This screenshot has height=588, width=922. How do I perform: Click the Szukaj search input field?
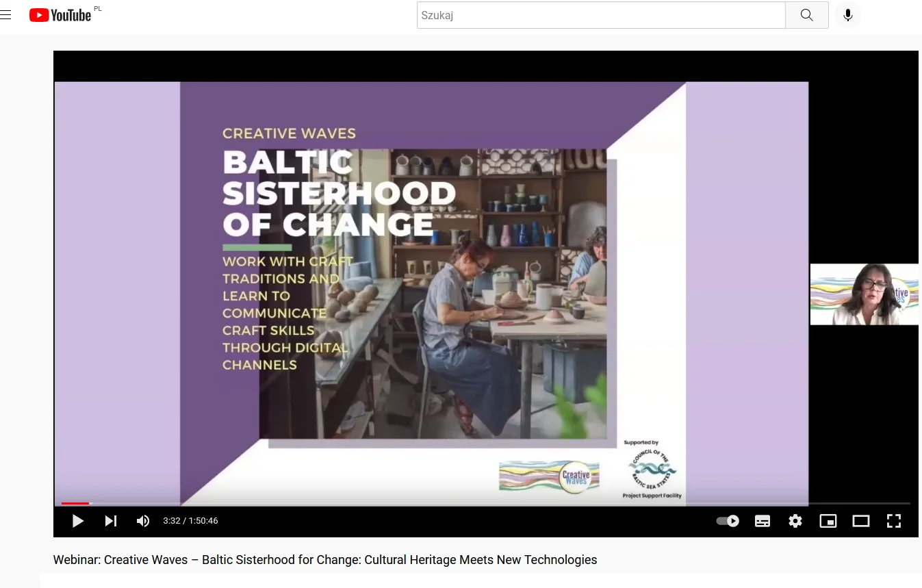[x=601, y=15]
